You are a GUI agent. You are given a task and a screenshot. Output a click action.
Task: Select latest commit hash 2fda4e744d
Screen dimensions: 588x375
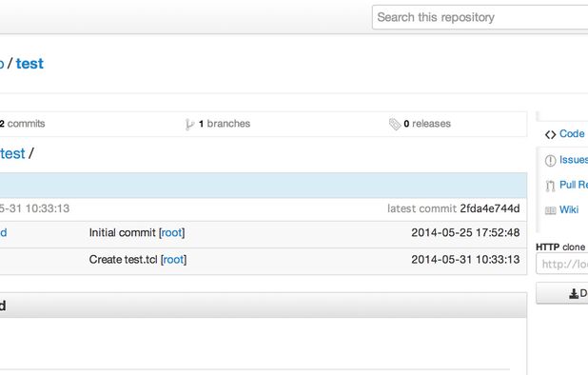pos(490,208)
